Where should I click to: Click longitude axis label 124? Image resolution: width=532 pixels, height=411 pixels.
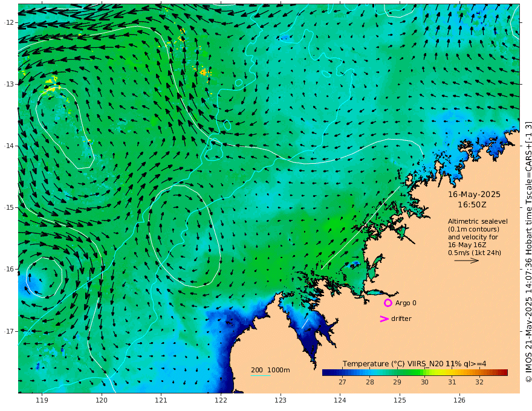tap(340, 400)
